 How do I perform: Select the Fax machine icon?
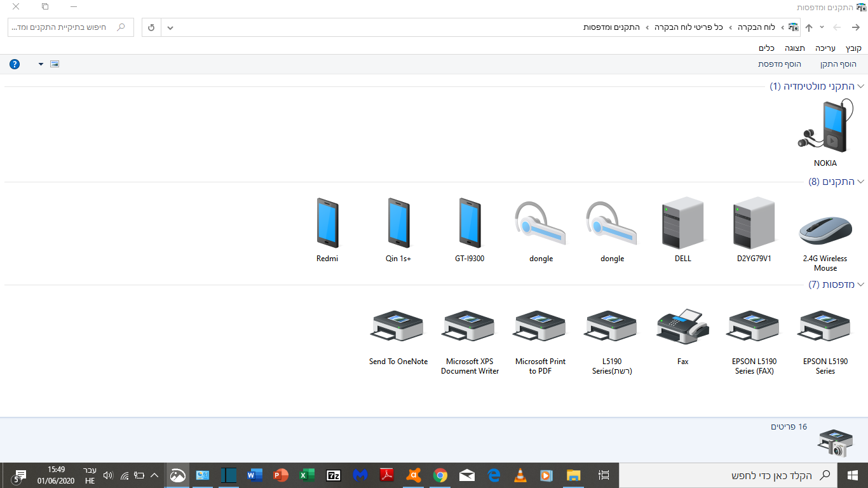[x=682, y=326]
